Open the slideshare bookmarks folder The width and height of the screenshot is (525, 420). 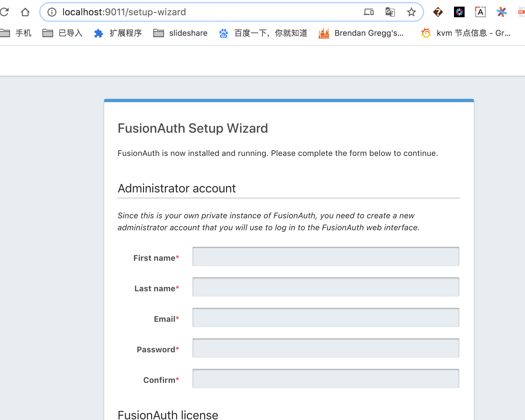tap(180, 33)
